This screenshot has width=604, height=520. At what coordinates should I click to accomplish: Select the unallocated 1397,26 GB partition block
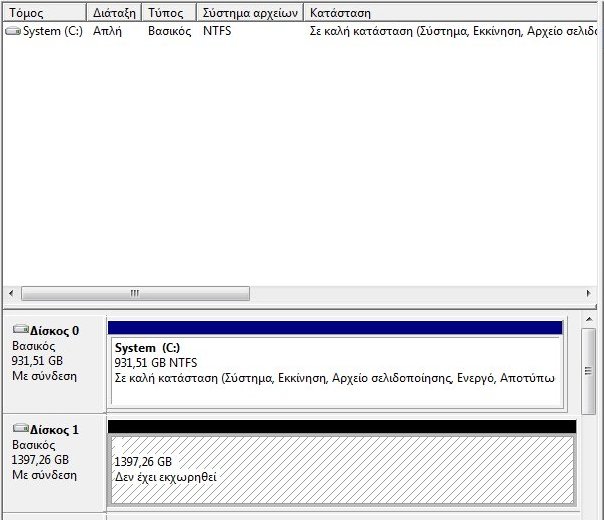pyautogui.click(x=342, y=470)
